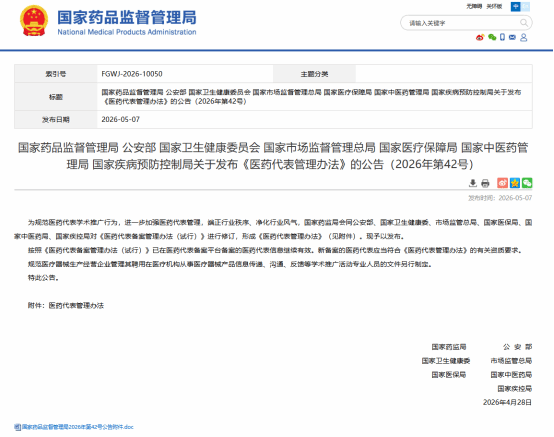This screenshot has width=554, height=437.
Task: Print the page using printer icon
Action: point(485,183)
